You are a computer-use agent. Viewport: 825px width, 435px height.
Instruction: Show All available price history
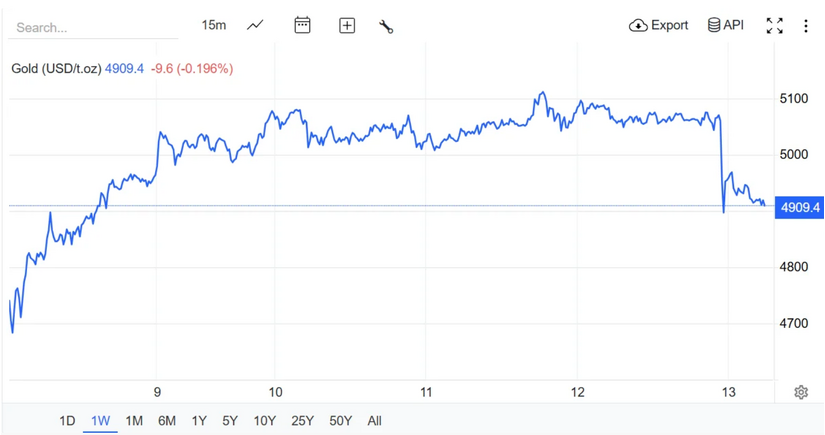click(374, 421)
